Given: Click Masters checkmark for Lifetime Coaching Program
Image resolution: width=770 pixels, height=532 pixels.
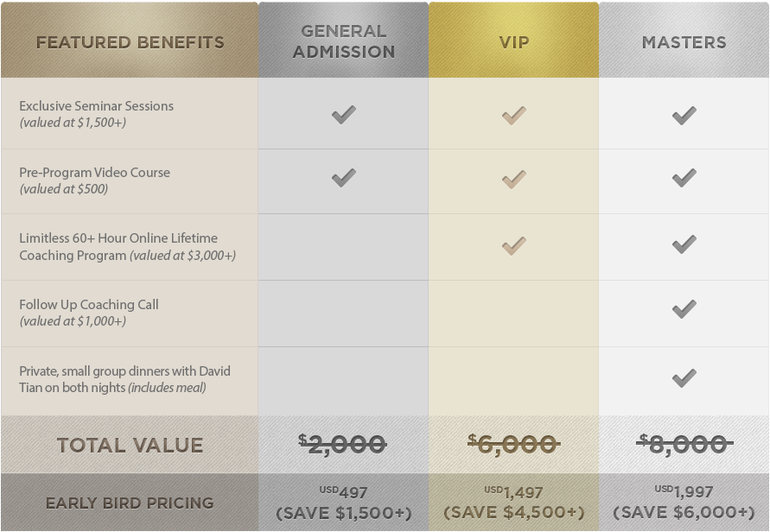Looking at the screenshot, I should coord(684,244).
